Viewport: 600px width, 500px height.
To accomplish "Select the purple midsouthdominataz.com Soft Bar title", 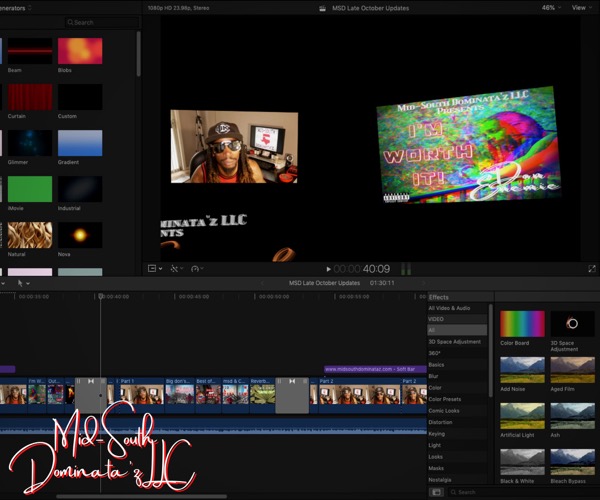I will (375, 369).
